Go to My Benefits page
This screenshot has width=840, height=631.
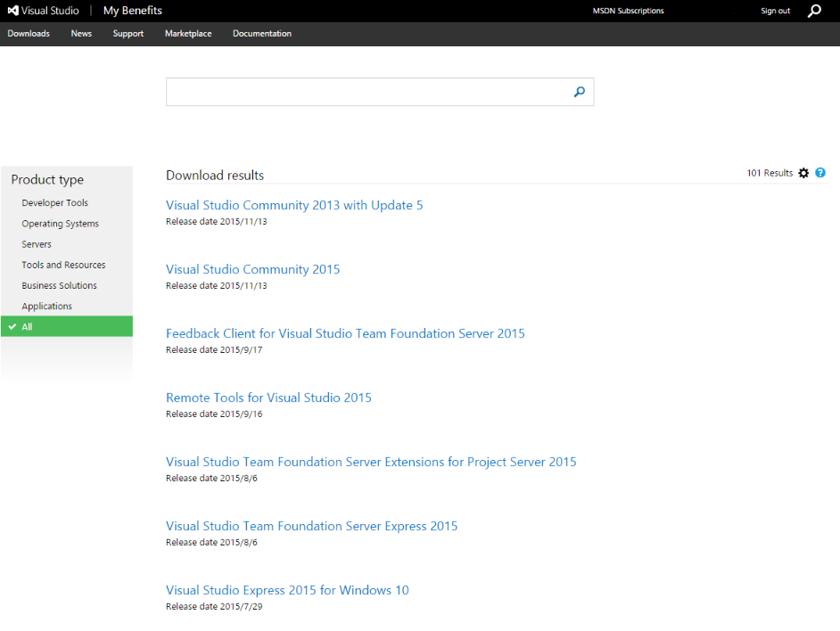[132, 11]
